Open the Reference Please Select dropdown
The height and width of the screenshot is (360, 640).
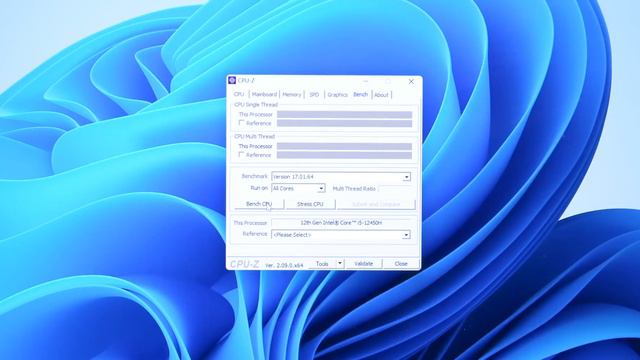(x=341, y=235)
